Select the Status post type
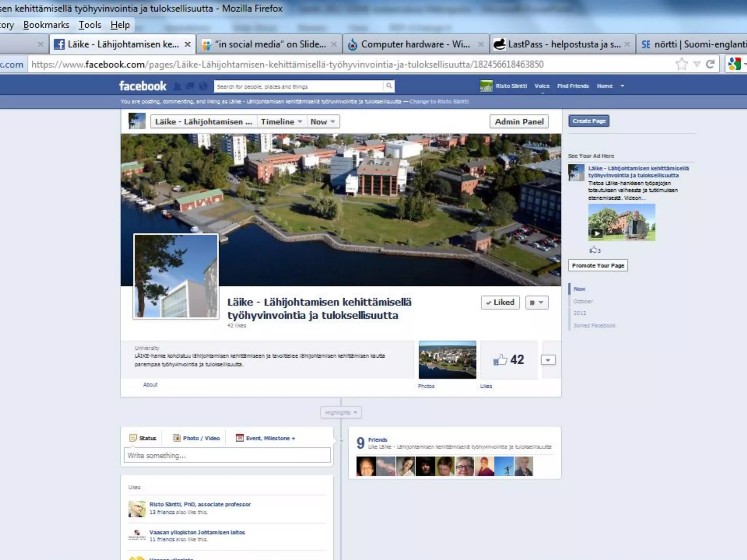This screenshot has width=747, height=560. click(x=143, y=438)
